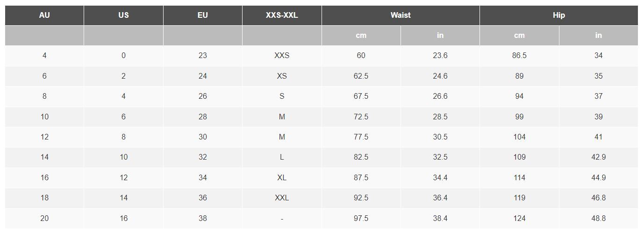Click the US column header

coord(123,15)
